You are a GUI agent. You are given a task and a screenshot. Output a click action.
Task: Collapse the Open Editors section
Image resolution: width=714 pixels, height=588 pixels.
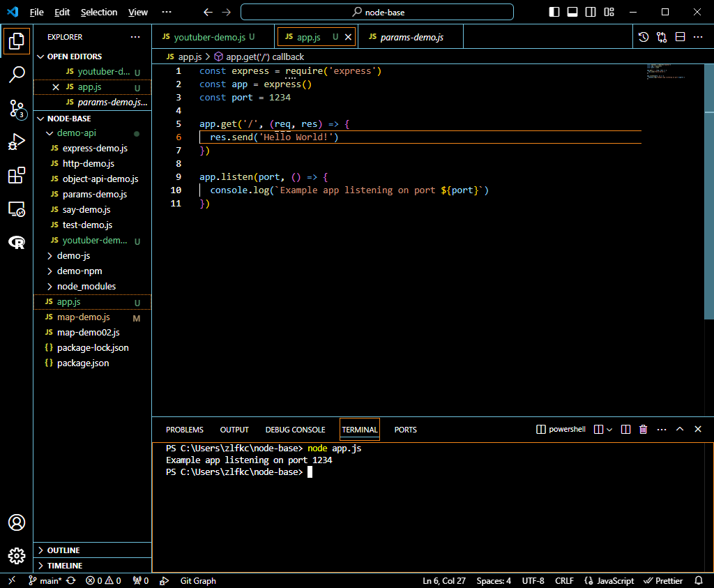(40, 56)
